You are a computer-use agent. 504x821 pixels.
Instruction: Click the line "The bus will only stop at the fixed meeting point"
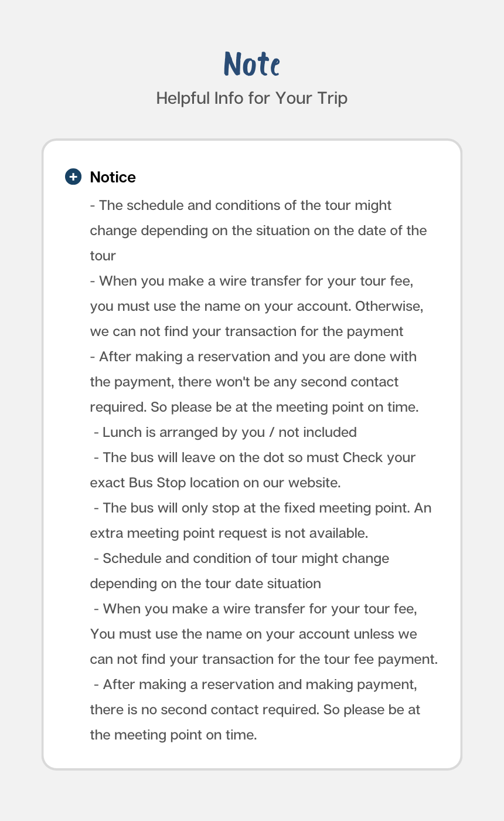263,508
